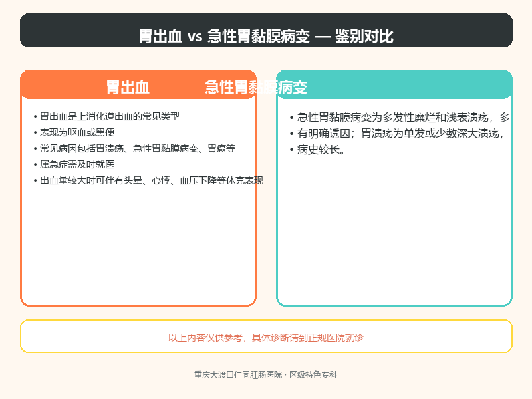Click the orange card header '胃出血'

(x=128, y=87)
